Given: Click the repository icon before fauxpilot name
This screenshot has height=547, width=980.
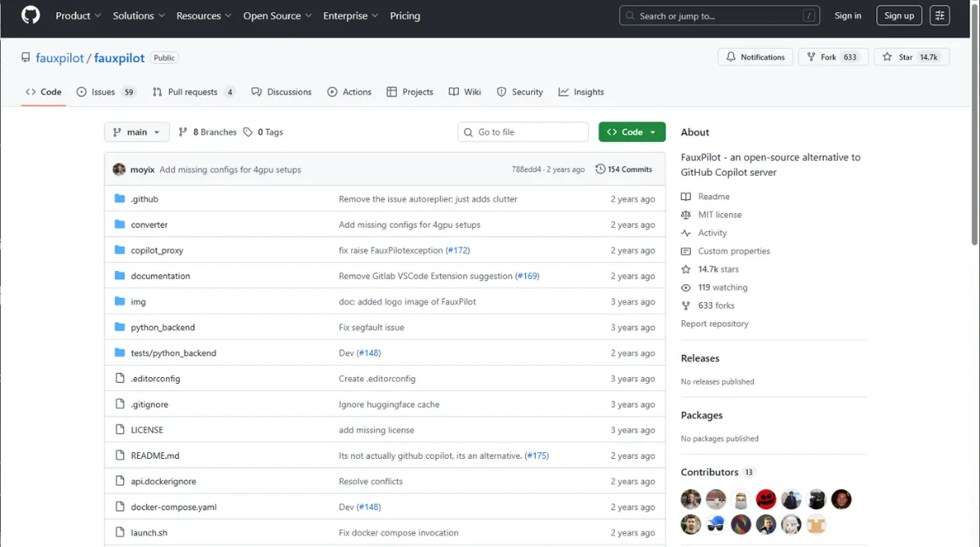Looking at the screenshot, I should [26, 58].
